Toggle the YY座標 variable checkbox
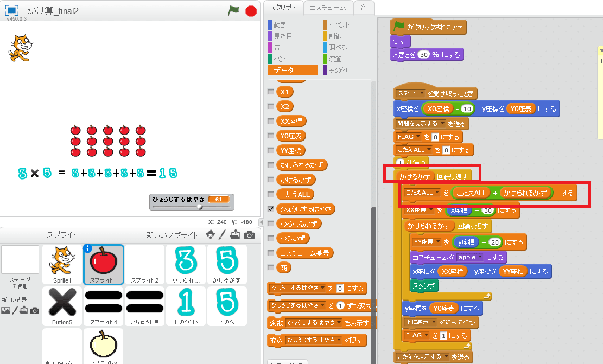This screenshot has height=364, width=603. click(x=271, y=150)
